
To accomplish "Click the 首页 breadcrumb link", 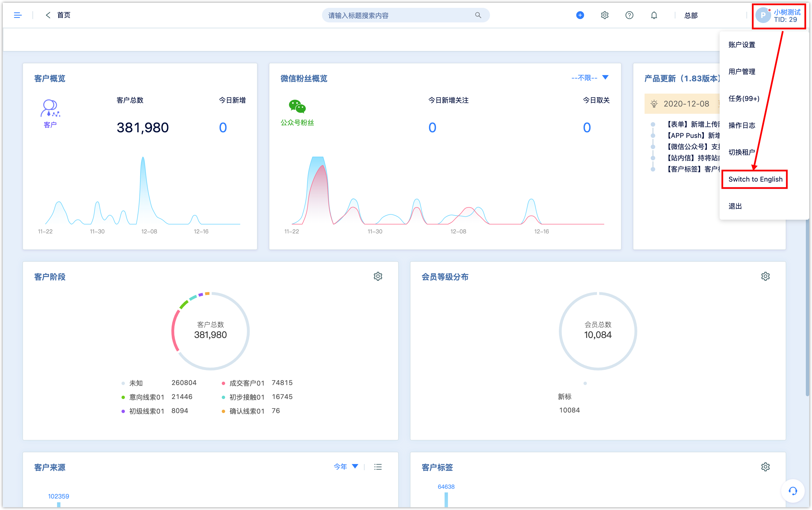I will [64, 15].
